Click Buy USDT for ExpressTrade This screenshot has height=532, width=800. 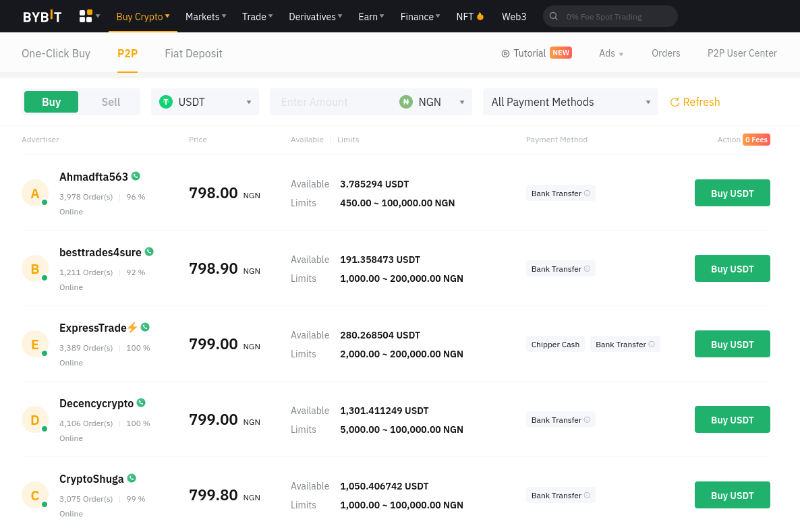coord(732,345)
